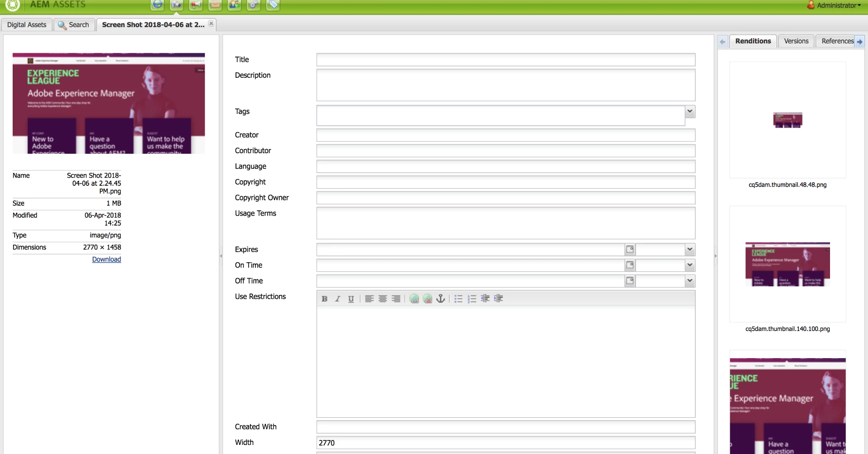The height and width of the screenshot is (454, 868).
Task: Open the Off Time time dropdown
Action: pos(690,281)
